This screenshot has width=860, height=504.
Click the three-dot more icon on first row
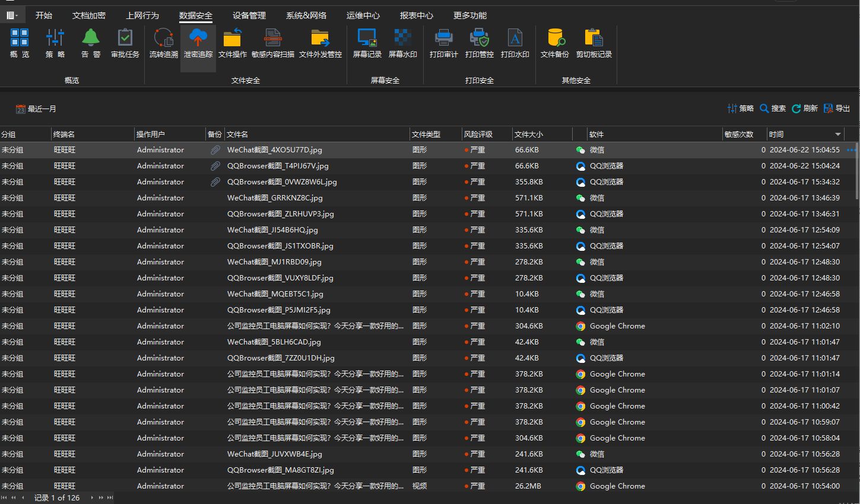click(852, 150)
